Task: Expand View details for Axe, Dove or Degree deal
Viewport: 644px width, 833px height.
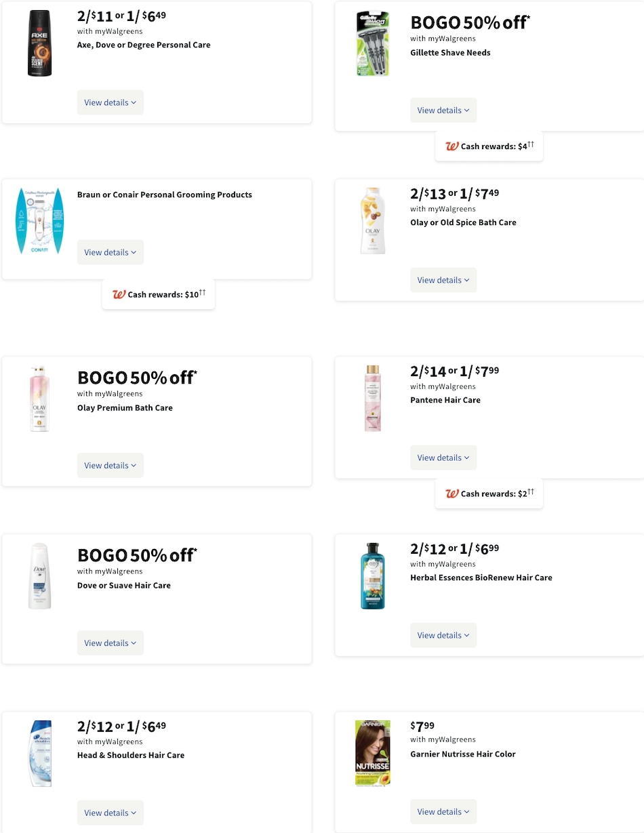Action: [110, 102]
